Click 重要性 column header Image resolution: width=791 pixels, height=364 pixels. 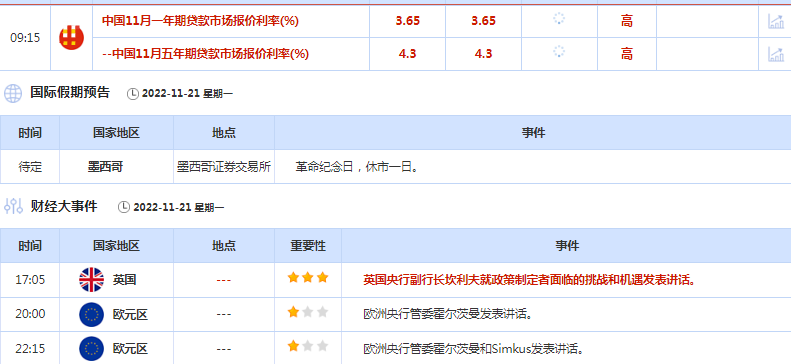point(308,246)
